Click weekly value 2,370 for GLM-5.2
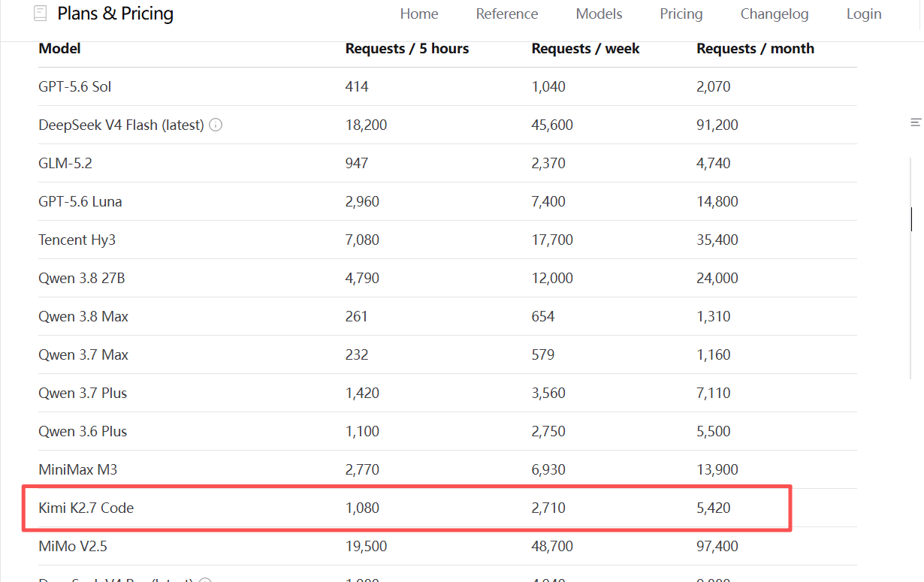The height and width of the screenshot is (582, 924). [x=548, y=163]
